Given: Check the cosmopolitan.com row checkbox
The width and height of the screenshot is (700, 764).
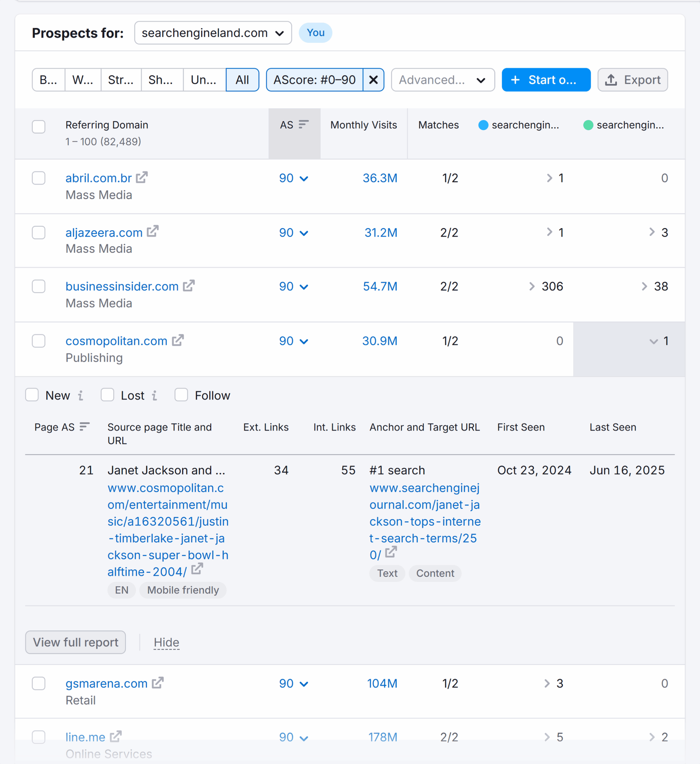Looking at the screenshot, I should point(39,341).
